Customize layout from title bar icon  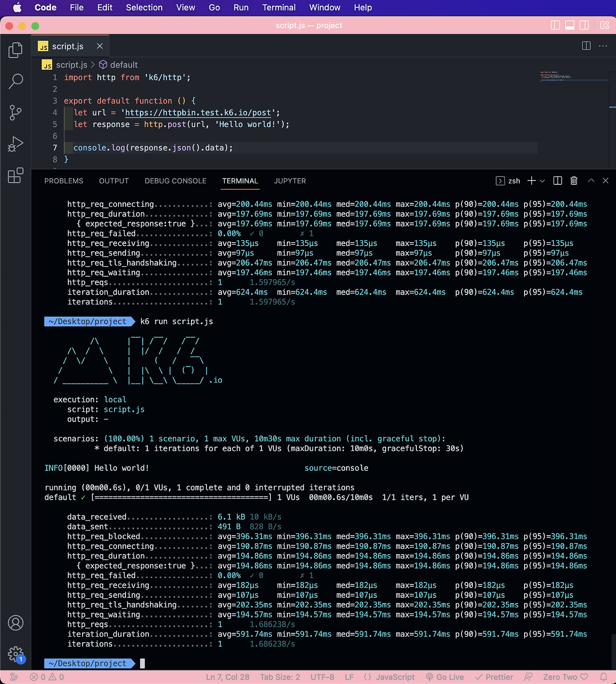(605, 26)
